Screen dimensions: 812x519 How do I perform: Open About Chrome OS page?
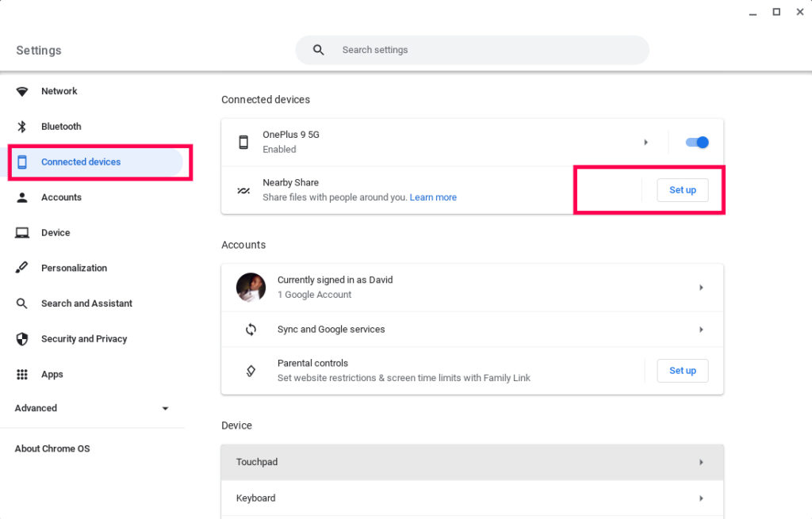click(x=52, y=448)
